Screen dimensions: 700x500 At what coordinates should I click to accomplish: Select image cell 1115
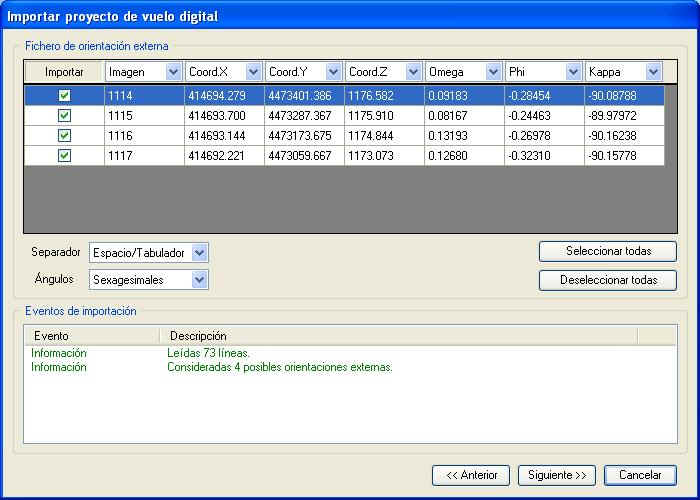(145, 116)
